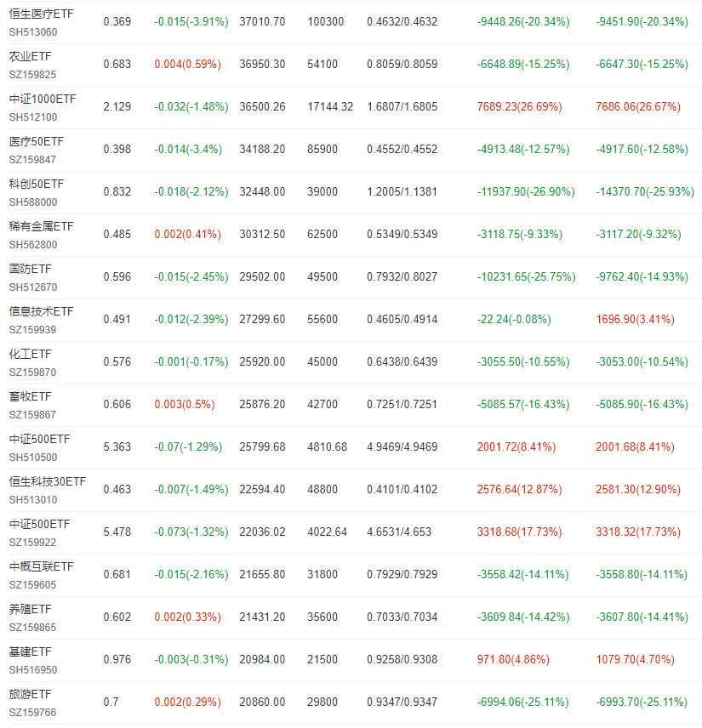This screenshot has height=728, width=702.
Task: Click 国防ETF fund name
Action: 30,270
